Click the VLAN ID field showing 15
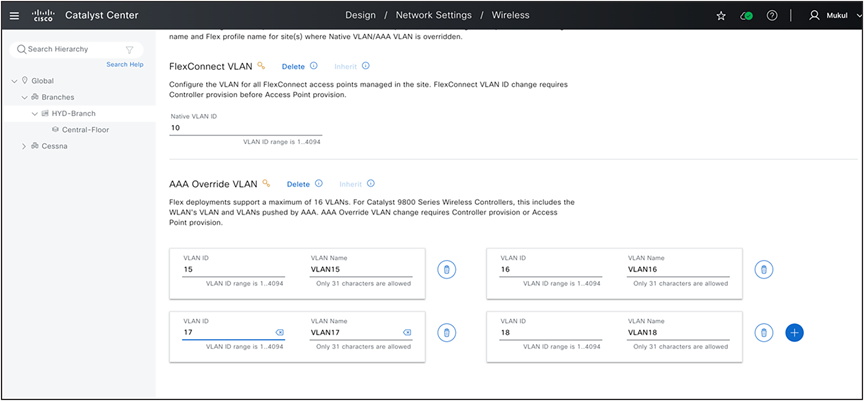Viewport: 864px width, 401px height. (x=233, y=270)
